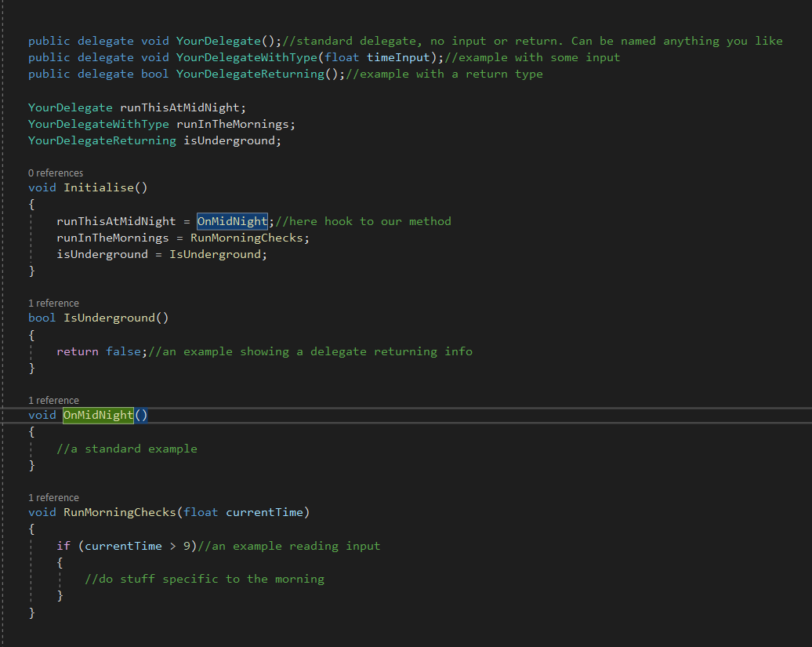
Task: Click currentTime inside the if condition
Action: point(123,546)
